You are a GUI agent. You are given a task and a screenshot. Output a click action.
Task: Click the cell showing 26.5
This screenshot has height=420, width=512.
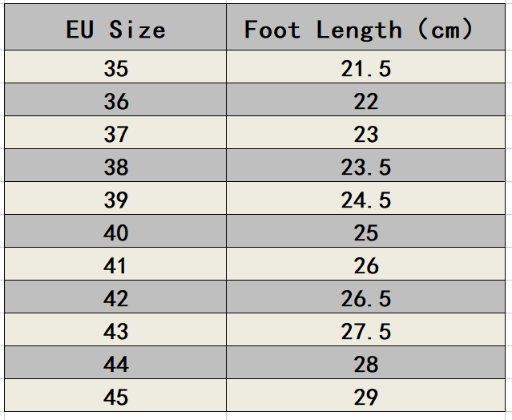pos(365,298)
